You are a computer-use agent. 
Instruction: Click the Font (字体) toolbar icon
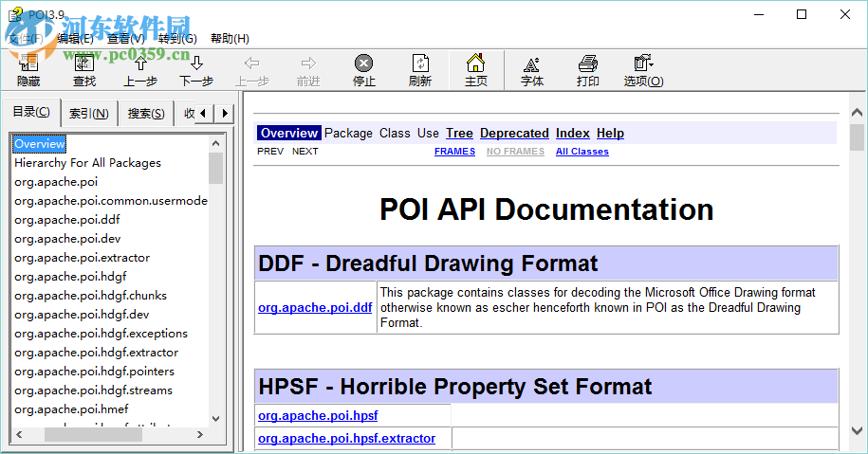pos(532,70)
